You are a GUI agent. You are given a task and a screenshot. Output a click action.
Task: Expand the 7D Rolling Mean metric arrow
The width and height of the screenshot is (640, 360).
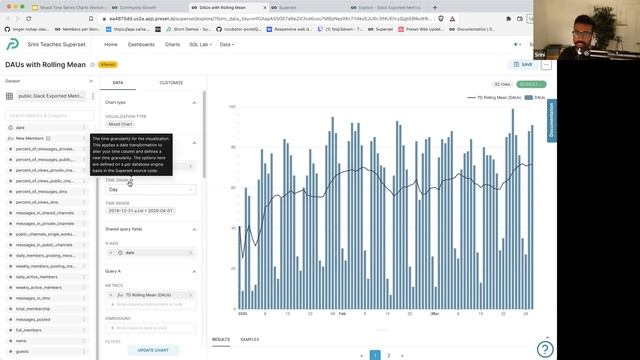[x=191, y=295]
